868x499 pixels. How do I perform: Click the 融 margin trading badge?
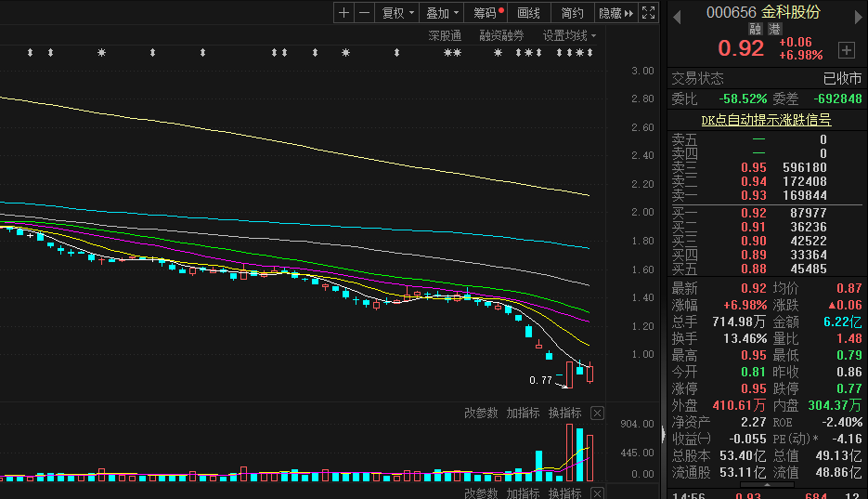(755, 29)
